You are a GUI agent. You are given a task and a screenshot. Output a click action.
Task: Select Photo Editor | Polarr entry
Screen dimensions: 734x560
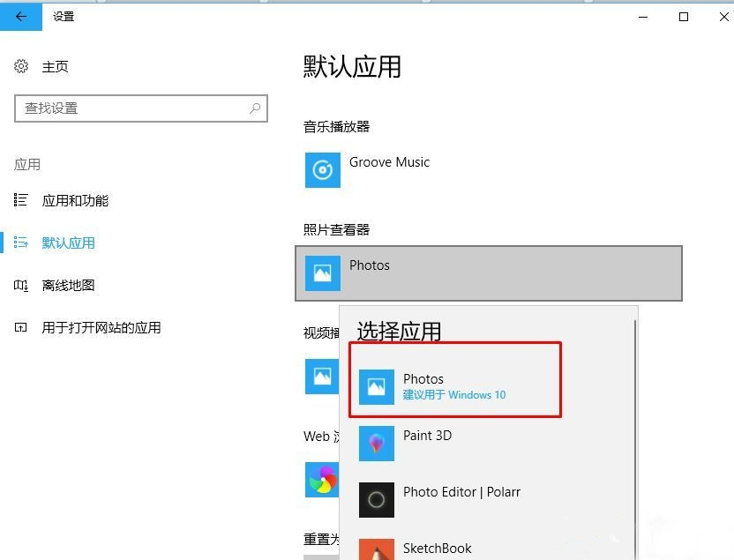tap(461, 492)
